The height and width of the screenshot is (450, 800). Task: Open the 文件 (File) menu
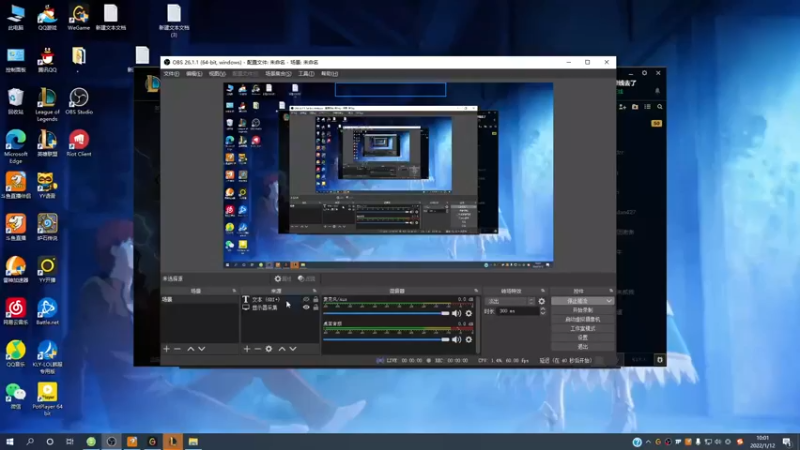pyautogui.click(x=172, y=74)
